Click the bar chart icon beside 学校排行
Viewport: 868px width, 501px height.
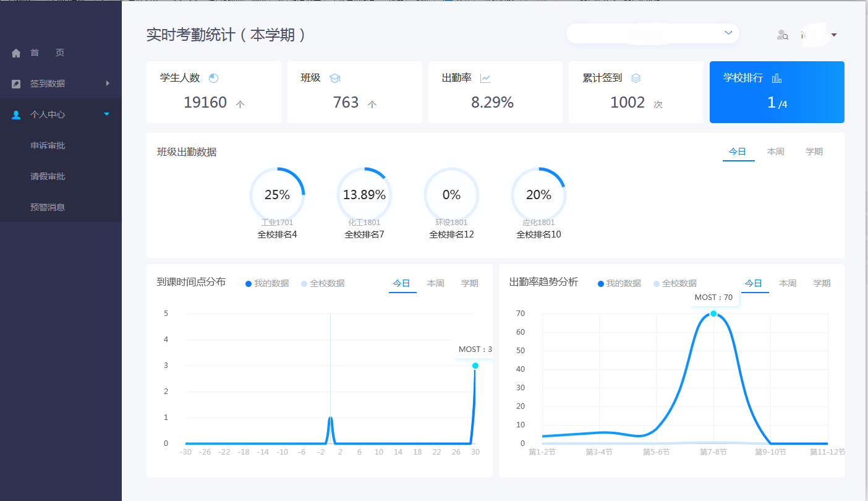point(777,78)
